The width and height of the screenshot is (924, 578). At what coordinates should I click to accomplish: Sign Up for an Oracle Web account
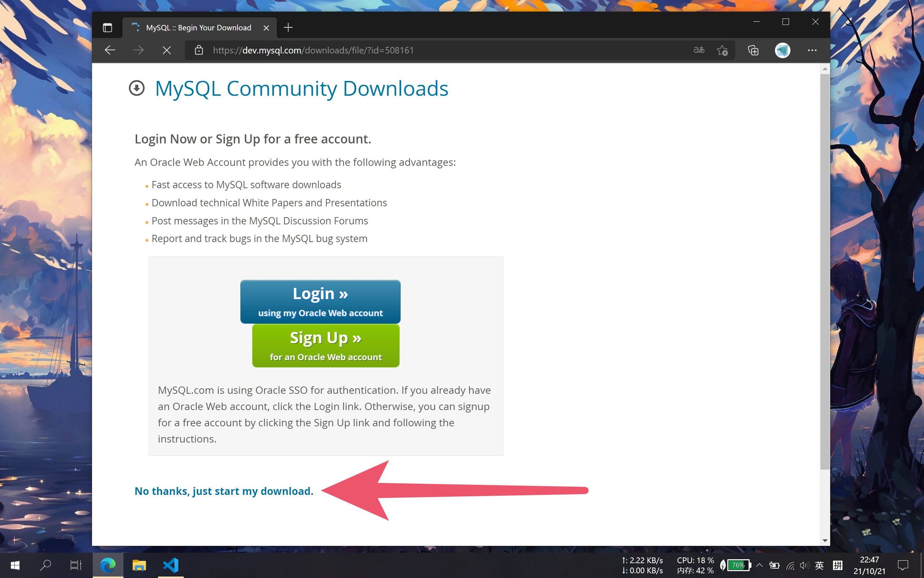[x=326, y=346]
